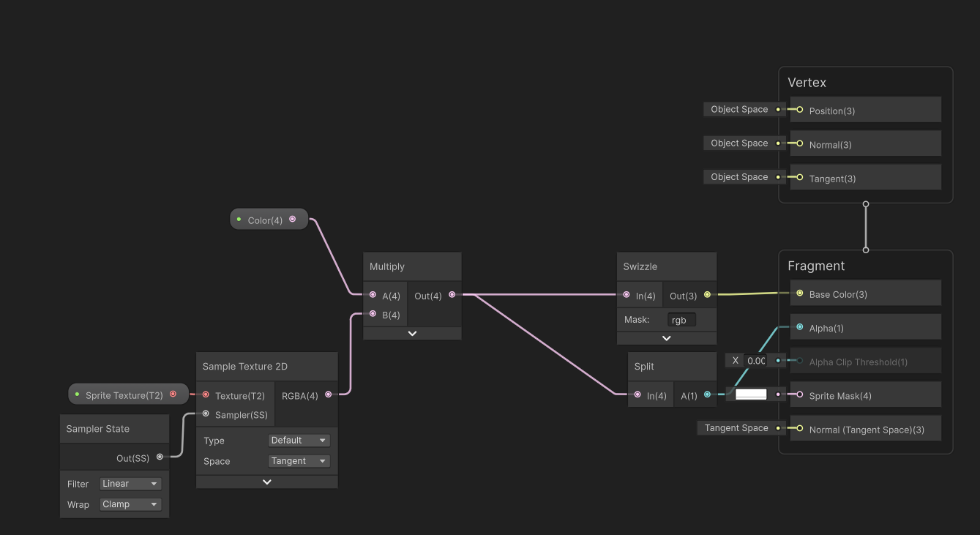980x535 pixels.
Task: Click the A(1) output port on the Split node
Action: click(706, 394)
